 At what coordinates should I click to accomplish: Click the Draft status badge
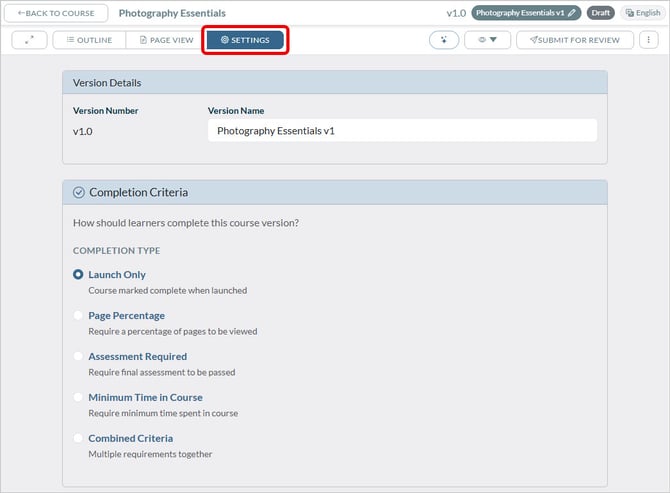pos(600,13)
